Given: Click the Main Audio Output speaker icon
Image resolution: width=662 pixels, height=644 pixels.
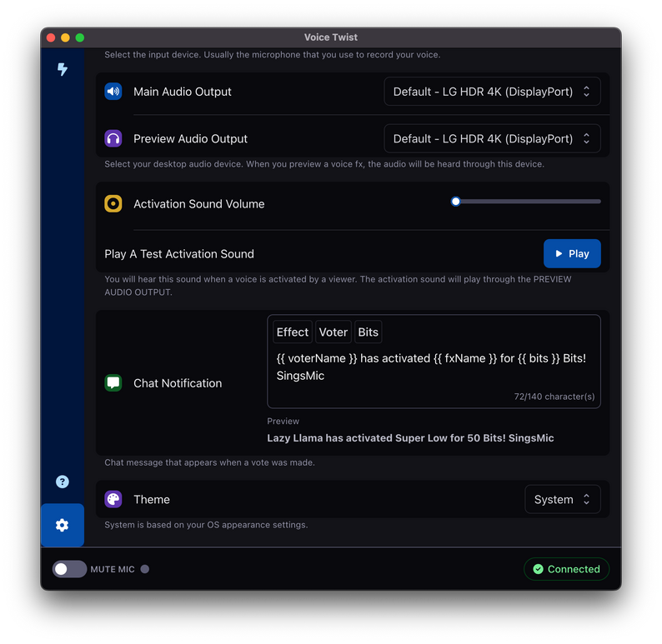Looking at the screenshot, I should click(113, 92).
